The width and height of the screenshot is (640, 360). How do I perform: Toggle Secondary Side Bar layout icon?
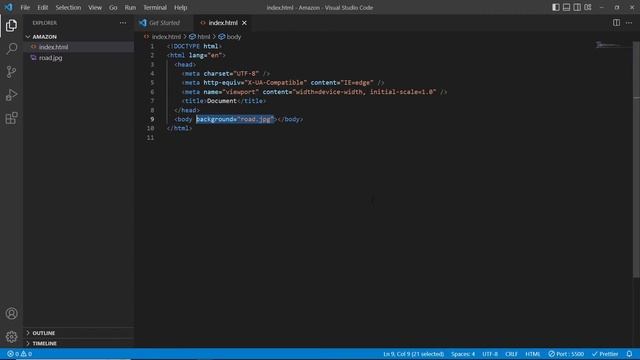click(577, 7)
